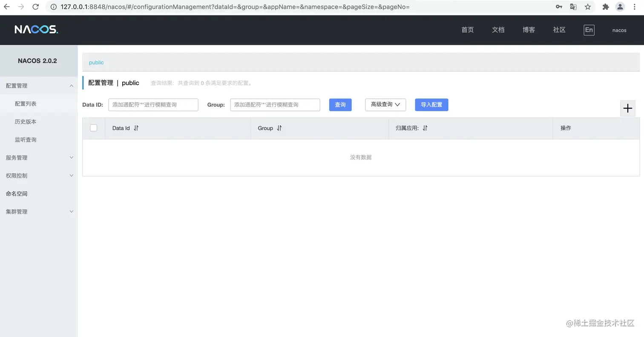Focus the Group search field
Viewport: 644px width, 337px height.
(275, 105)
